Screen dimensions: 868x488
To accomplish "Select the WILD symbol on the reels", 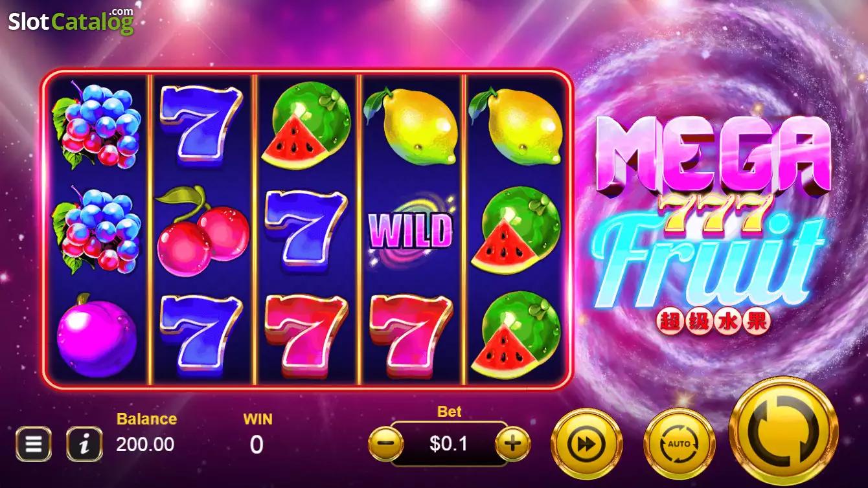I will pyautogui.click(x=409, y=231).
